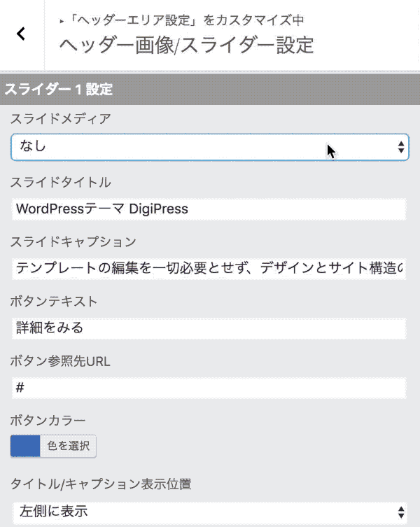Click the スライダー 1 設定 section header
Viewport: 420px width, 527px height.
tap(59, 90)
